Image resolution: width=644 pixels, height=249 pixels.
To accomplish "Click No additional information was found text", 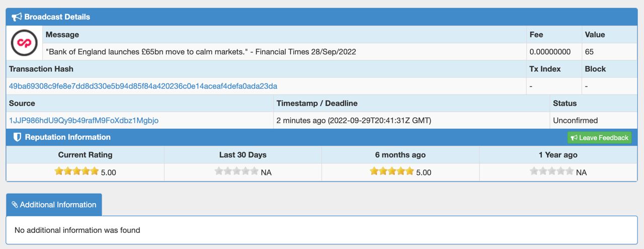I will pos(77,230).
